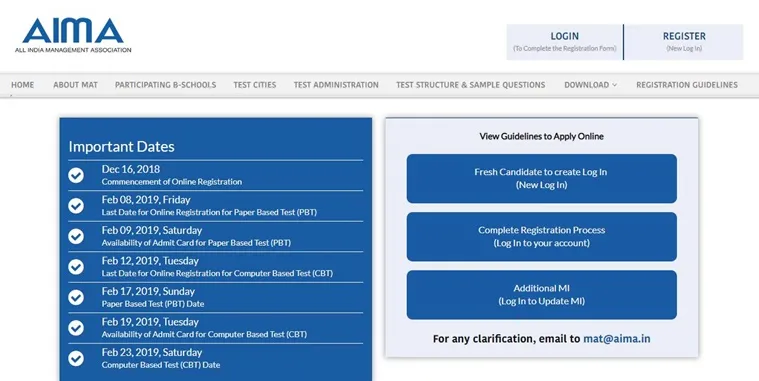Open the About MAT page

(x=76, y=85)
